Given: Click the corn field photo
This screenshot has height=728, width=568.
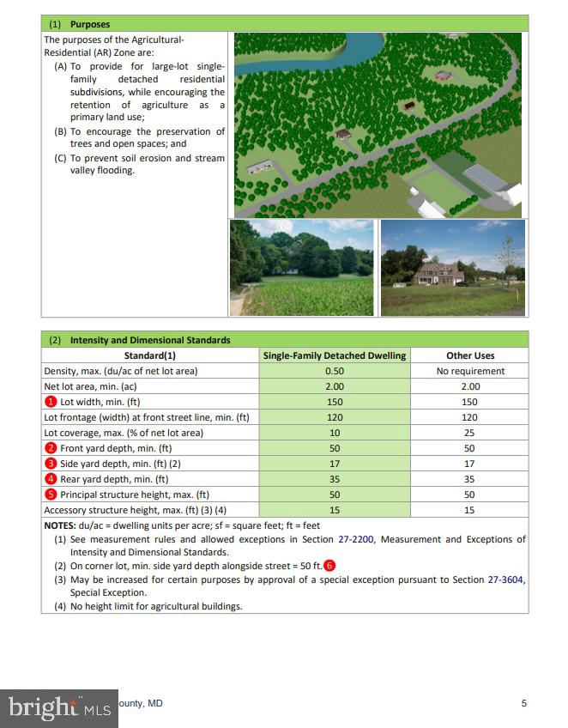Looking at the screenshot, I should coord(301,268).
